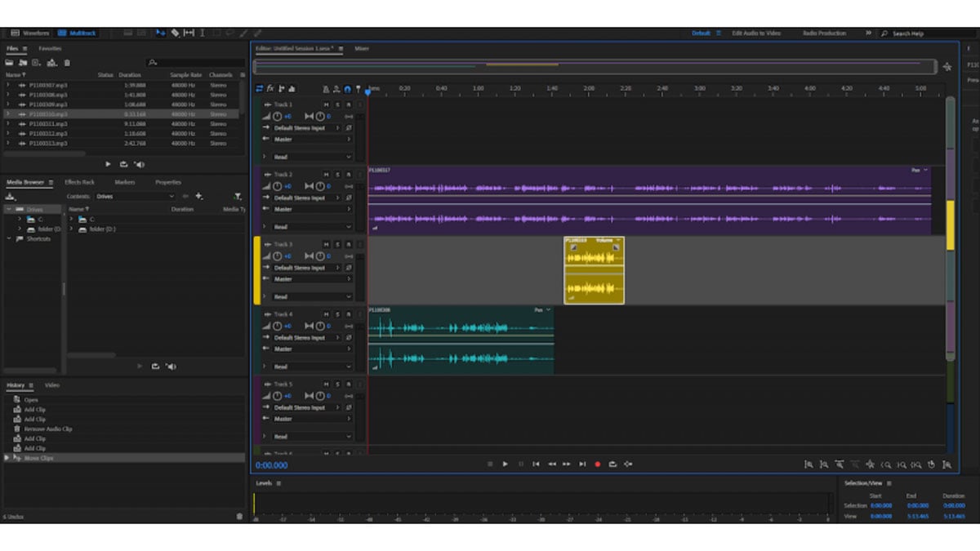The height and width of the screenshot is (551, 980).
Task: Toggle loop playback in Files panel preview
Action: click(x=123, y=164)
